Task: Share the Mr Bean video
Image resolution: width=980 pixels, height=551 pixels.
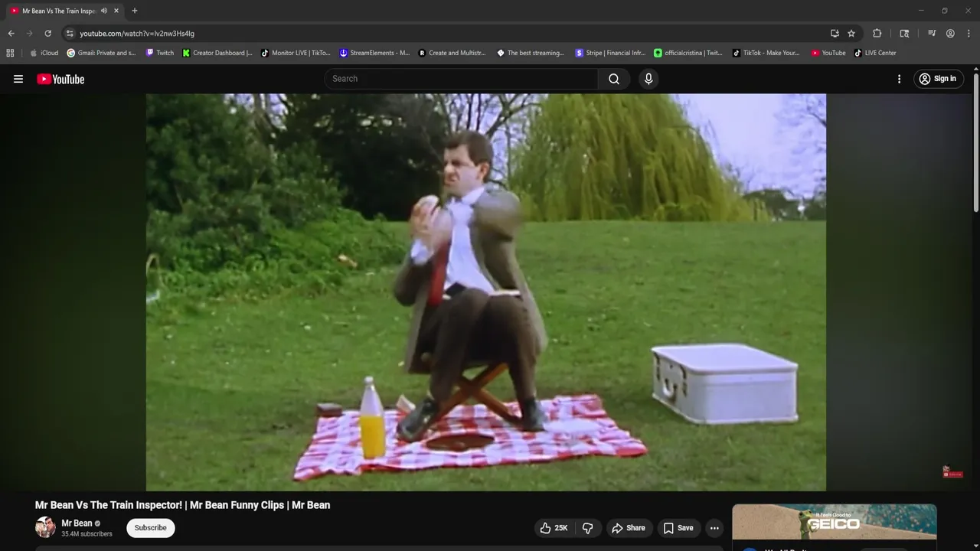Action: [x=628, y=528]
